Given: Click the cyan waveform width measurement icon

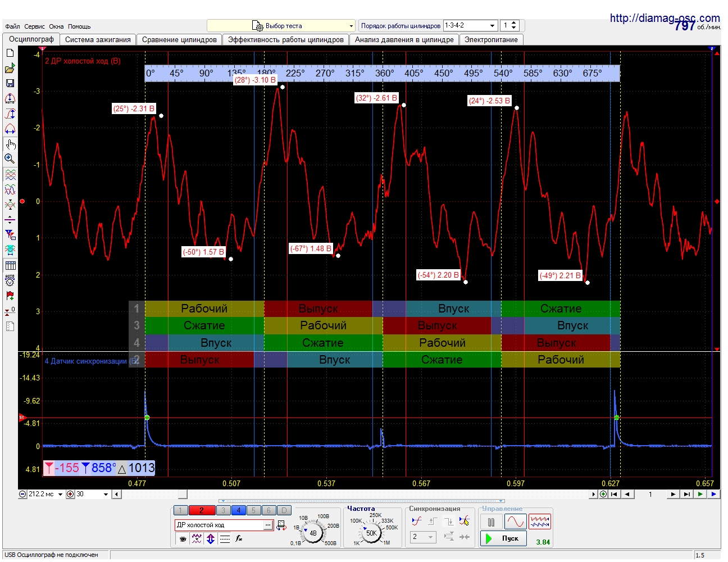Looking at the screenshot, I should click(x=10, y=250).
